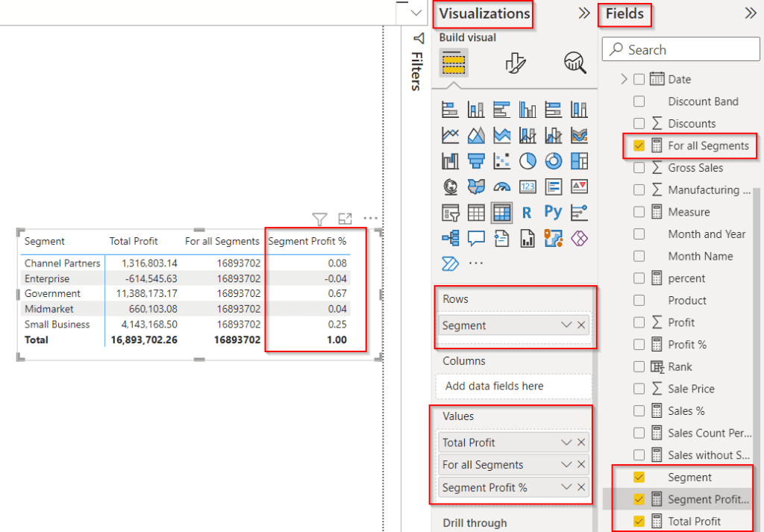
Task: Insert an R script visual
Action: [527, 213]
